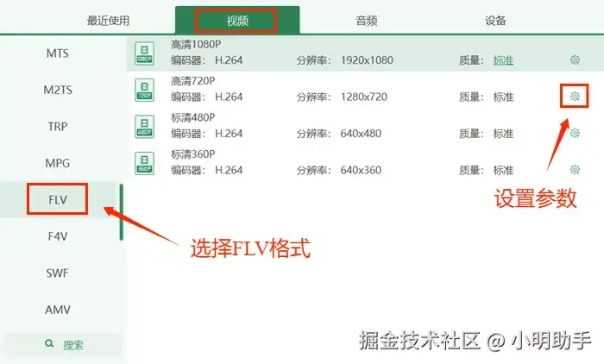This screenshot has width=604, height=364.
Task: Open 标准 quality link for 1080P preset
Action: click(x=503, y=60)
